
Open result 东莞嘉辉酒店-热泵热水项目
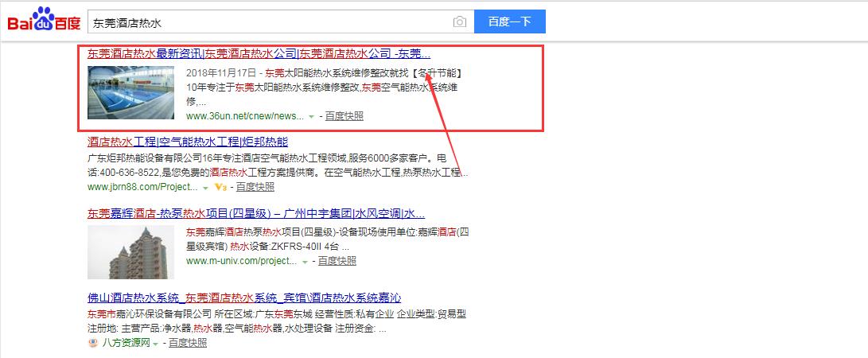[x=255, y=213]
